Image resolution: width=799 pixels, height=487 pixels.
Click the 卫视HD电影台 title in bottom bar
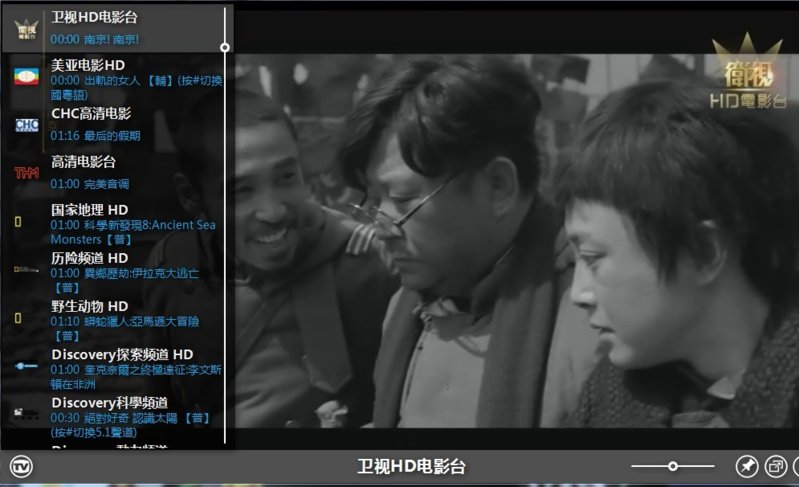(411, 467)
